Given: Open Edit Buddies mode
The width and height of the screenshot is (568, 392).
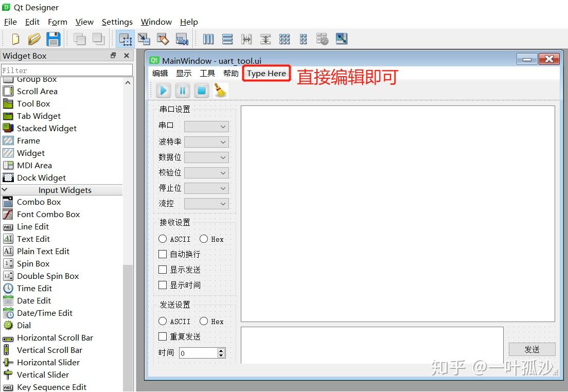Looking at the screenshot, I should point(163,39).
